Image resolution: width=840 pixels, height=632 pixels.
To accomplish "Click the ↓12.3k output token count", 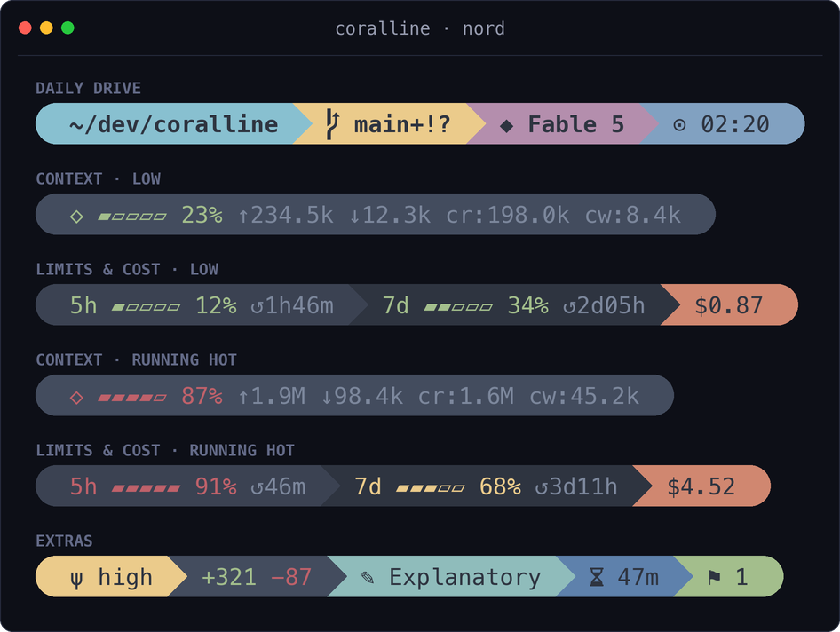I will click(x=390, y=216).
